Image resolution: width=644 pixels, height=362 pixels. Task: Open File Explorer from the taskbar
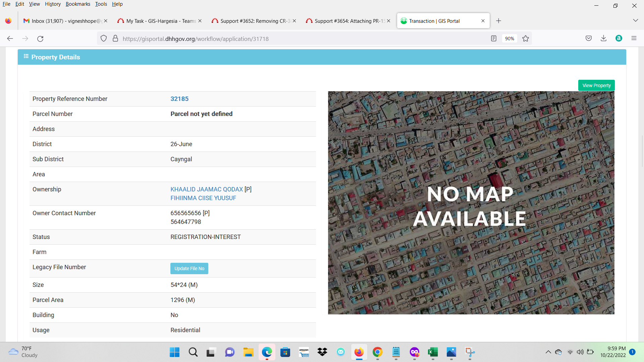coord(248,352)
